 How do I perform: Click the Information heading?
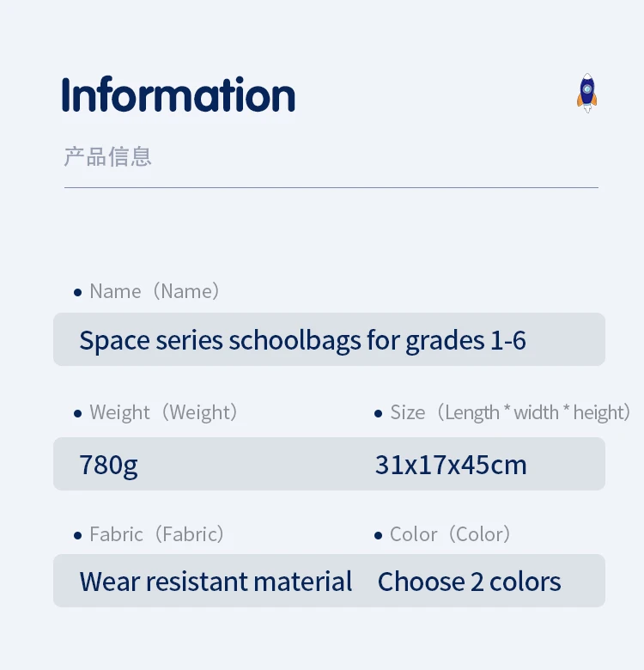[179, 94]
